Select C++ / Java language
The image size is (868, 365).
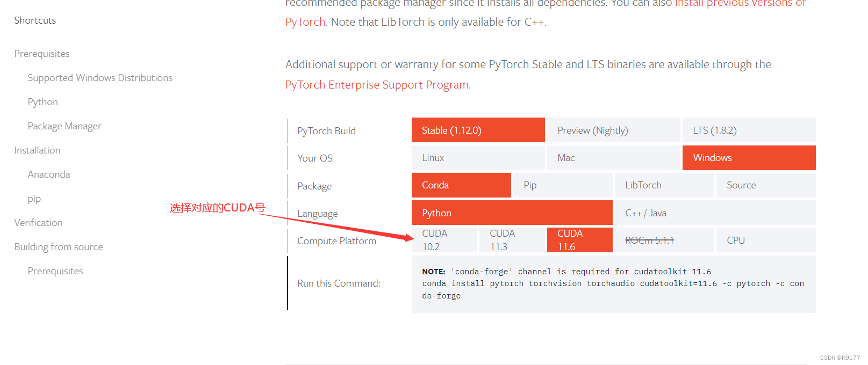(715, 213)
